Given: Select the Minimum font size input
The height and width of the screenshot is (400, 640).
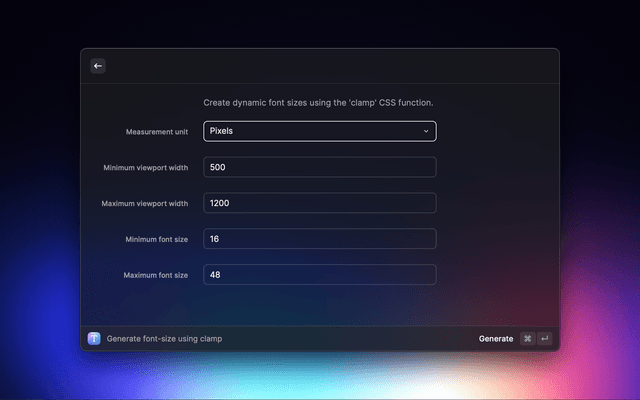Looking at the screenshot, I should coord(319,239).
